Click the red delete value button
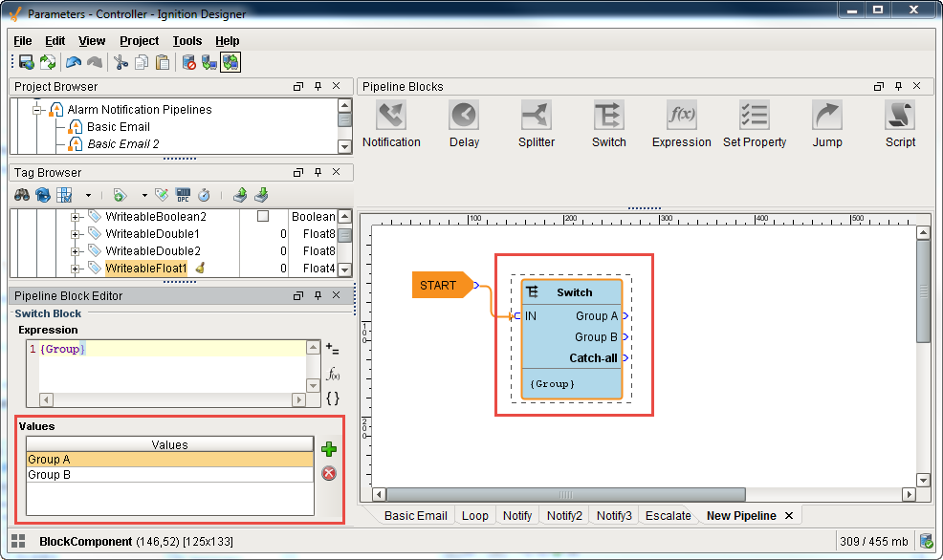This screenshot has height=560, width=943. [329, 473]
